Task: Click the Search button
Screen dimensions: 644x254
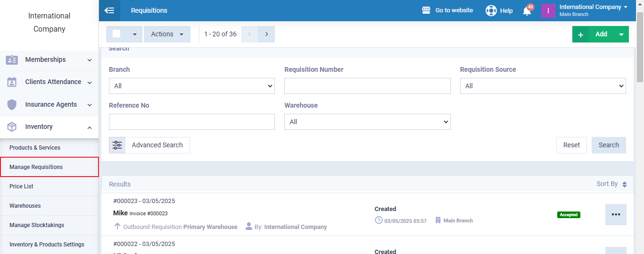Action: point(609,145)
